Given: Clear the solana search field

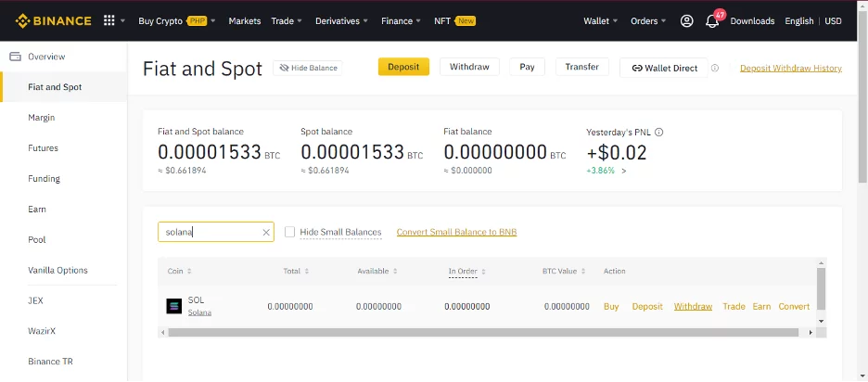Looking at the screenshot, I should pyautogui.click(x=266, y=233).
